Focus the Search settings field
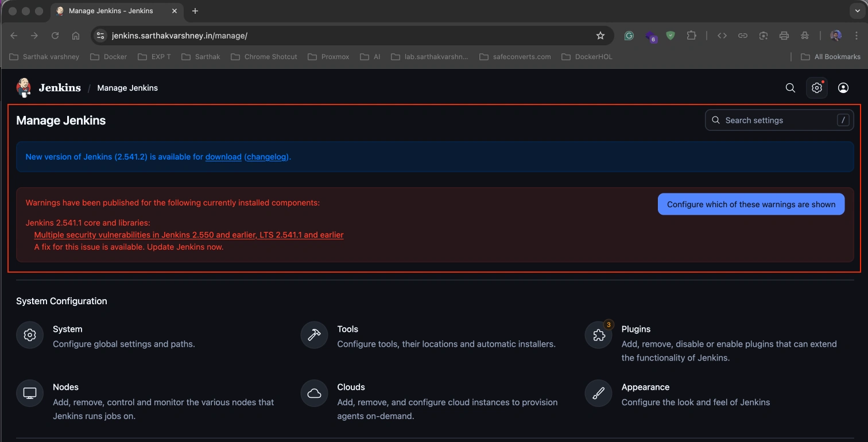Image resolution: width=868 pixels, height=442 pixels. coord(779,120)
